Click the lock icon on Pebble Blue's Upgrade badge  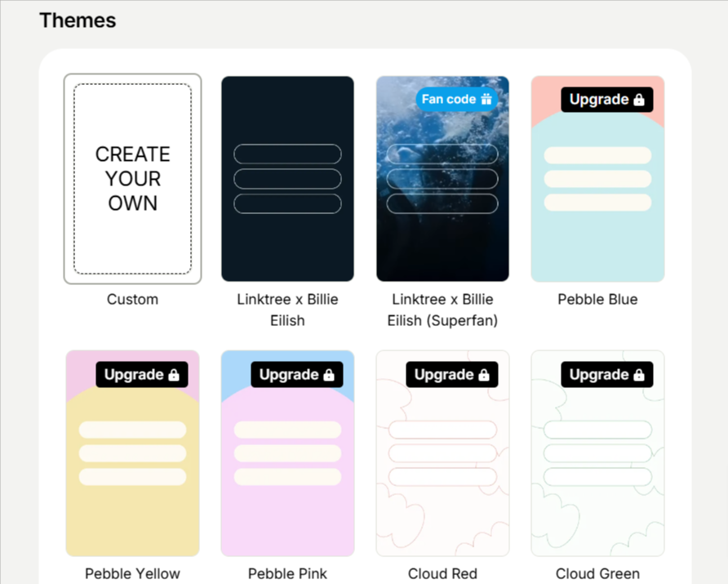pyautogui.click(x=638, y=99)
